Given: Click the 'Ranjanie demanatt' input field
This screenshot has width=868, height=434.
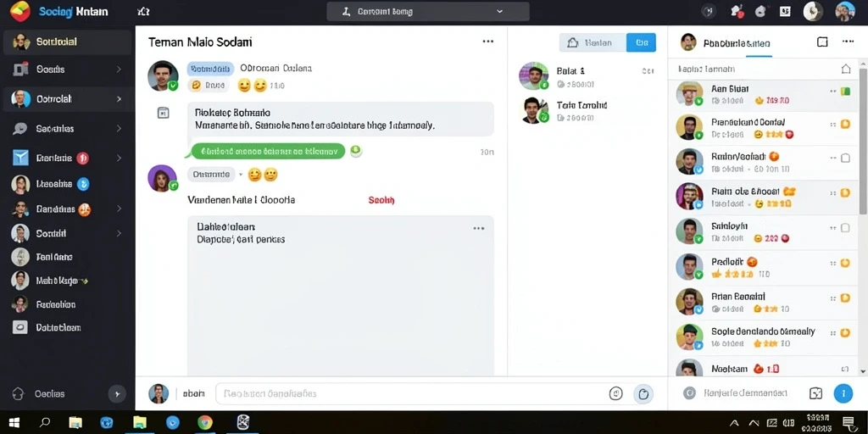Looking at the screenshot, I should click(x=744, y=393).
